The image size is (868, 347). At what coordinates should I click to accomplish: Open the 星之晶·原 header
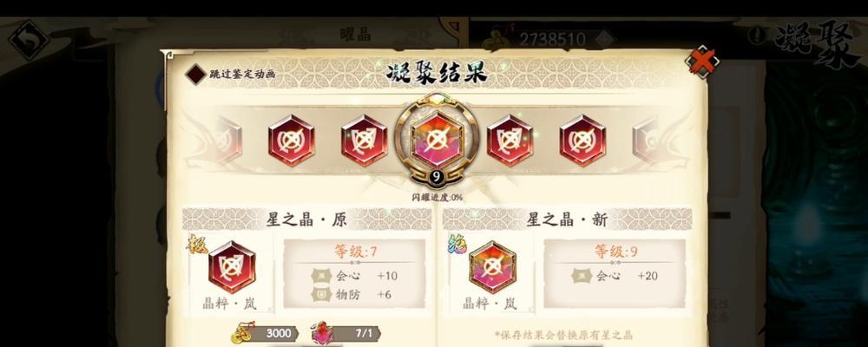[306, 219]
